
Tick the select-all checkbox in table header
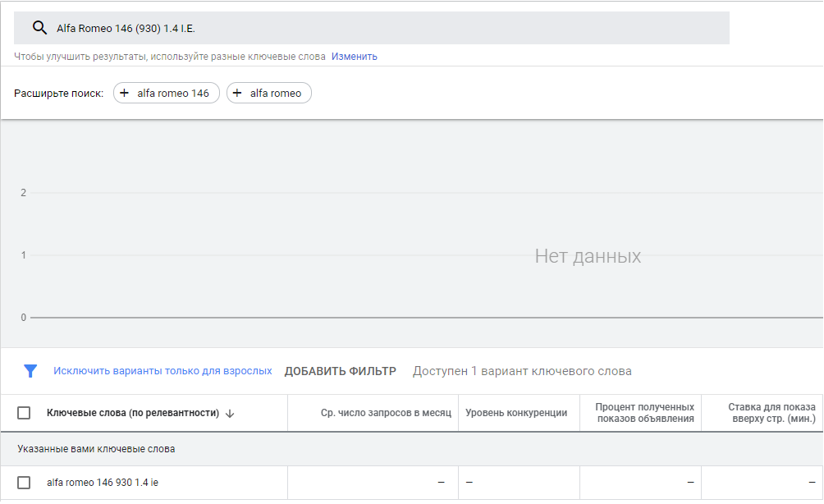(x=24, y=413)
